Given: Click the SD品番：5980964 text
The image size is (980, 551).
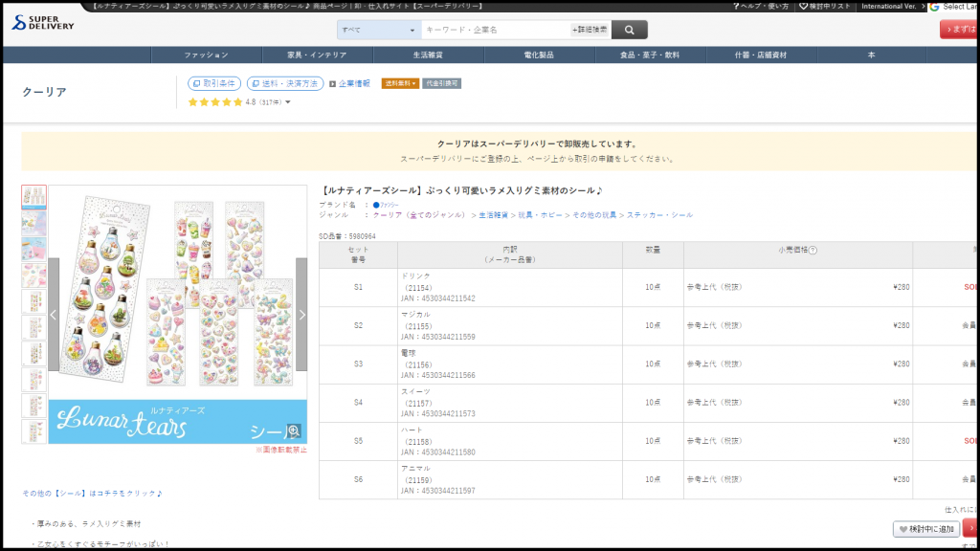Looking at the screenshot, I should pos(347,237).
